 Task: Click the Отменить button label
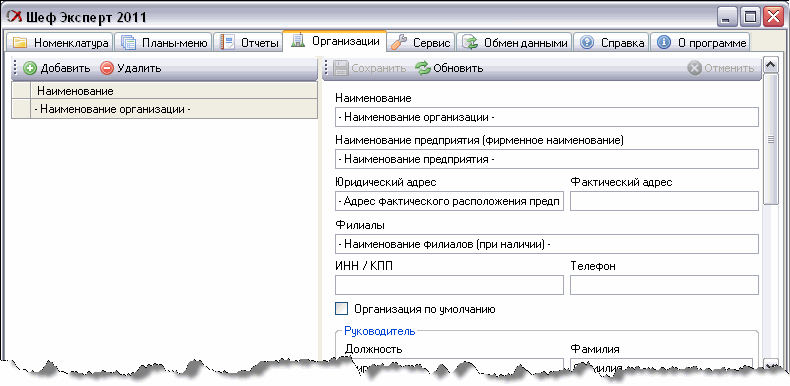(x=729, y=69)
